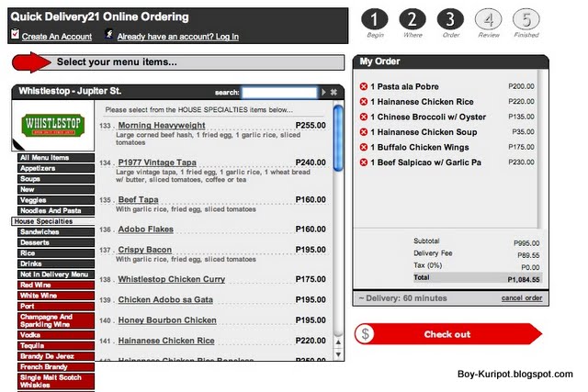
Task: Remove Pasta ala Pobre from order
Action: [364, 86]
